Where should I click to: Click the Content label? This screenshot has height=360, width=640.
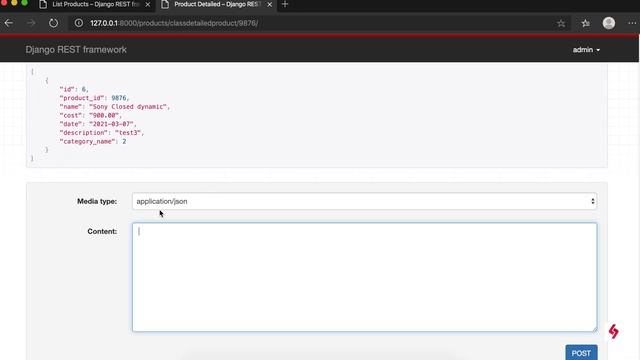[102, 231]
